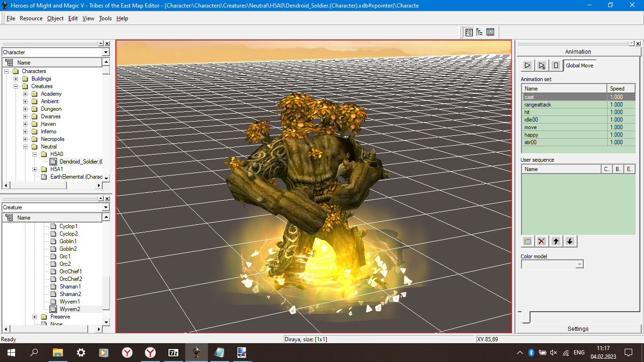Select the rangeattack animation row
The height and width of the screenshot is (362, 644).
[x=579, y=105]
